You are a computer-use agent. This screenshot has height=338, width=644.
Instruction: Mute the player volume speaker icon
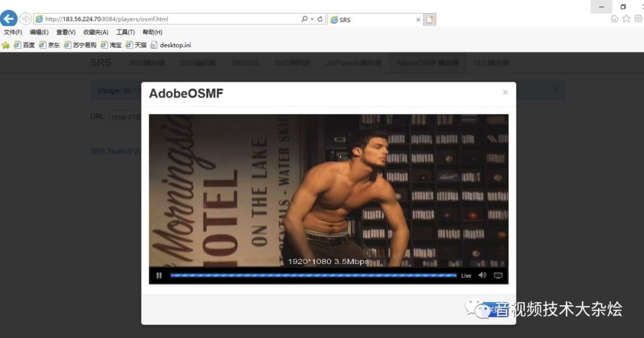click(x=482, y=275)
